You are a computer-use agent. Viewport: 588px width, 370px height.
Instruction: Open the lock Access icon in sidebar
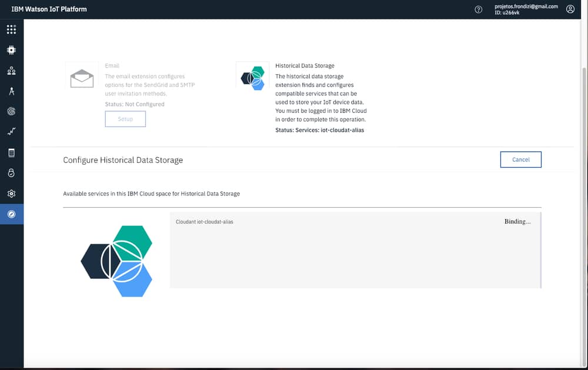click(x=11, y=172)
